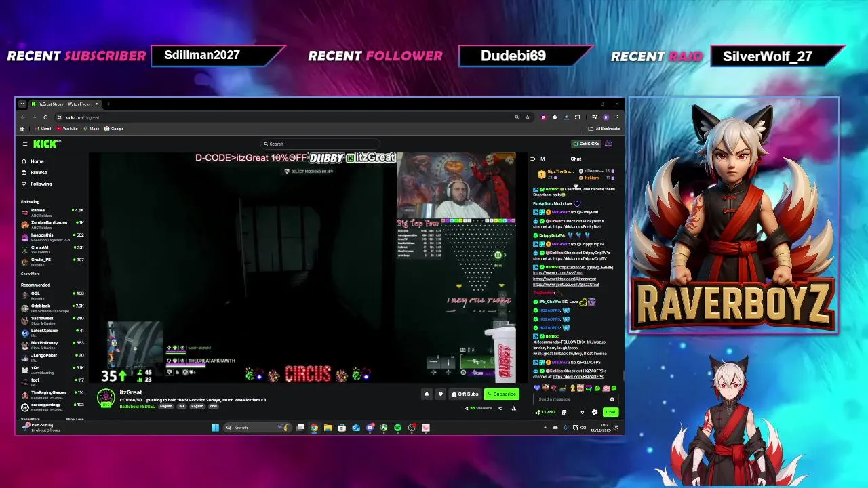
Task: Focus the Kick search field
Action: tap(319, 144)
